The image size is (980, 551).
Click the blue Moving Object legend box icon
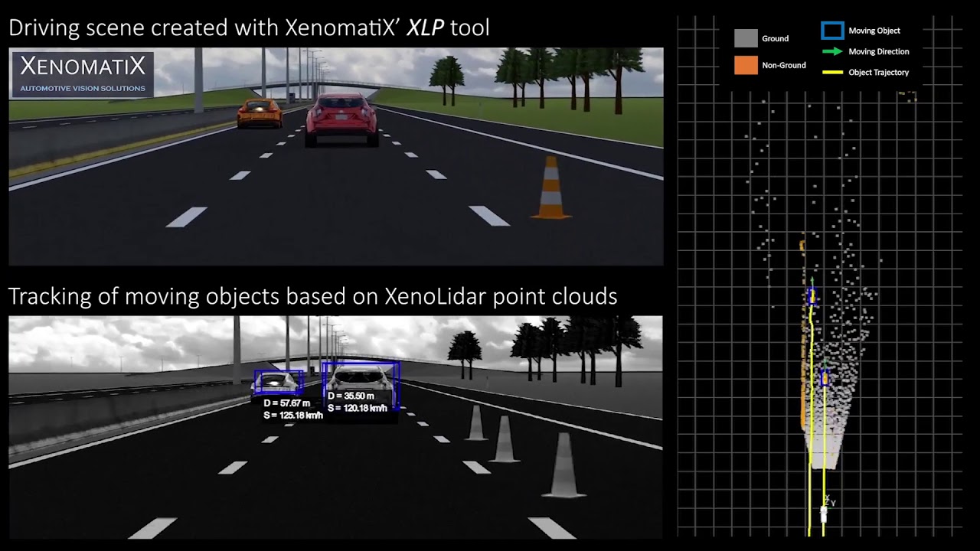[832, 31]
